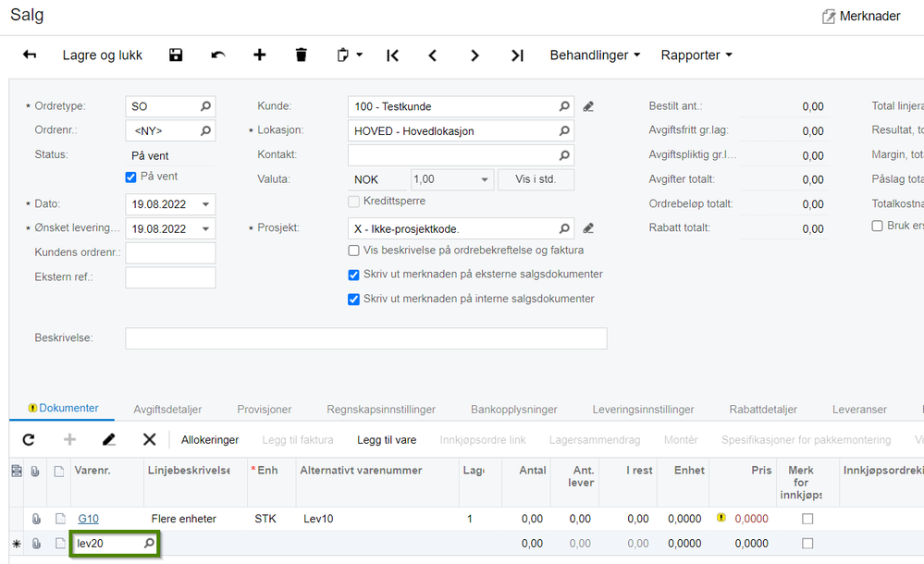
Task: Edit the row with the grid pencil icon
Action: click(x=109, y=440)
